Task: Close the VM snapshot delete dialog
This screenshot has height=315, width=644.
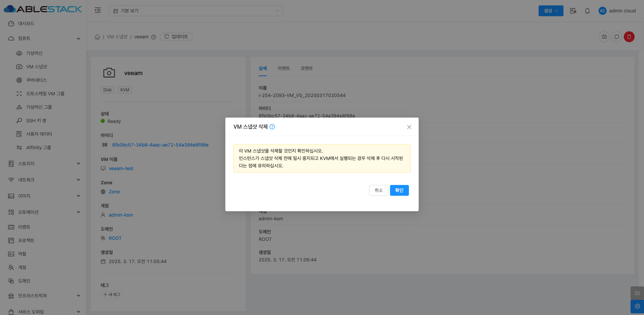Action: (409, 127)
